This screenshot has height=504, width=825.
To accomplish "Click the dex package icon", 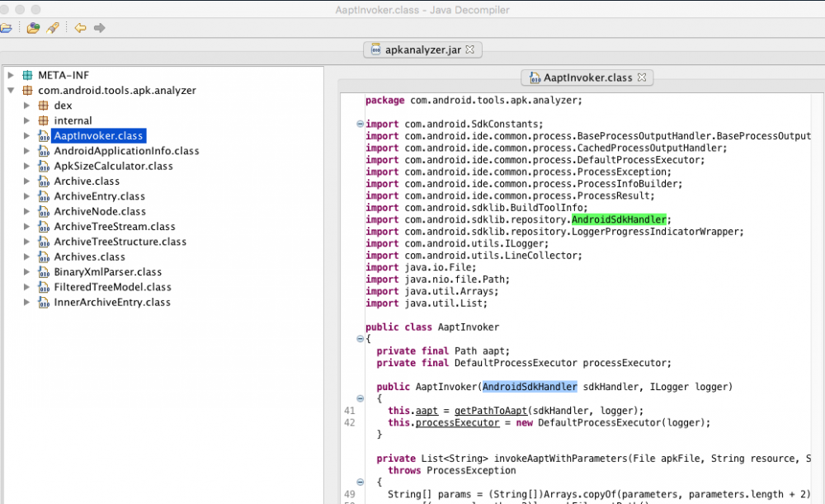I will coord(44,106).
